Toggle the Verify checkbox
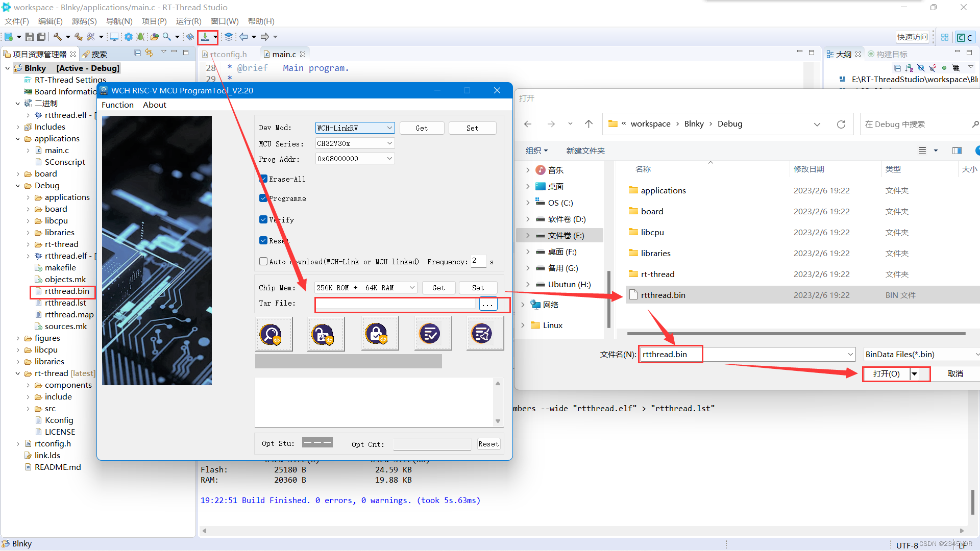This screenshot has width=980, height=551. point(263,220)
